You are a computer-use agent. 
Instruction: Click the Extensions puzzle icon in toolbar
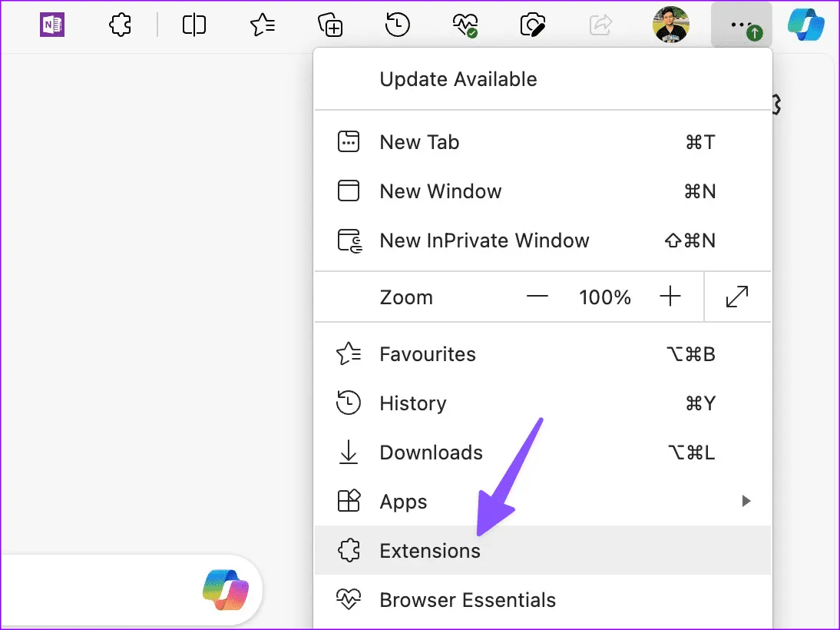(120, 25)
